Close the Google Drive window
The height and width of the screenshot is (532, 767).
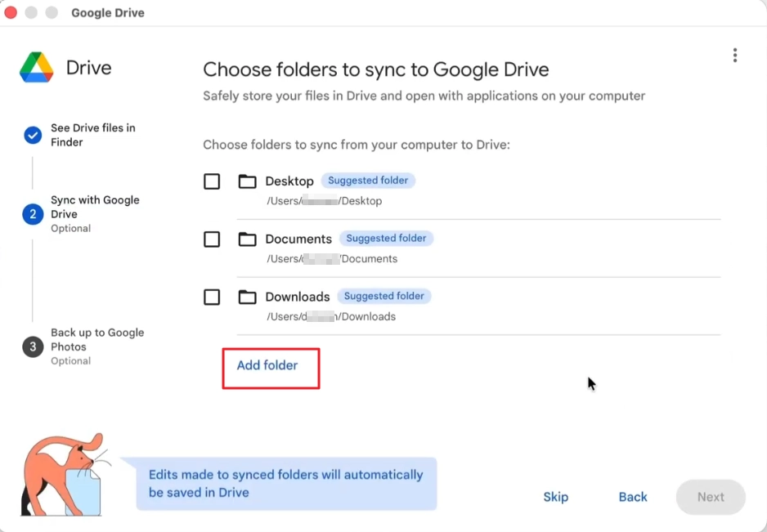pyautogui.click(x=11, y=13)
